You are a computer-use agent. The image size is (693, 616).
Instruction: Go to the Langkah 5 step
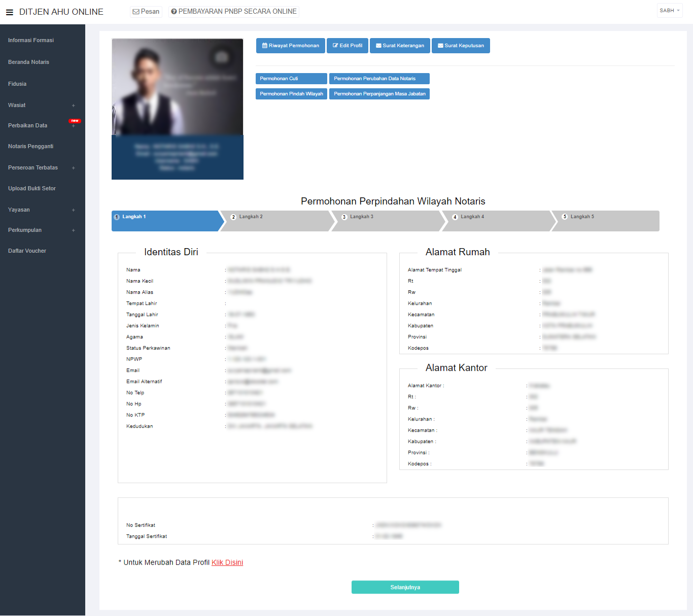click(606, 221)
